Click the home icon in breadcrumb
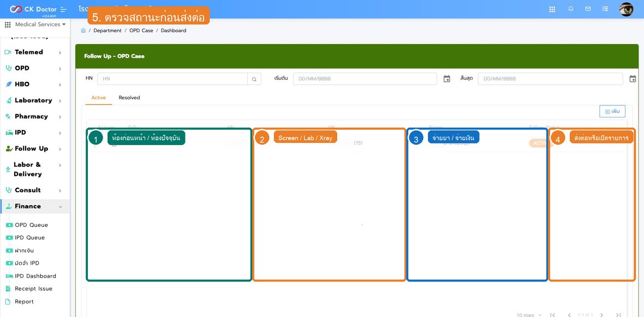 click(x=84, y=31)
